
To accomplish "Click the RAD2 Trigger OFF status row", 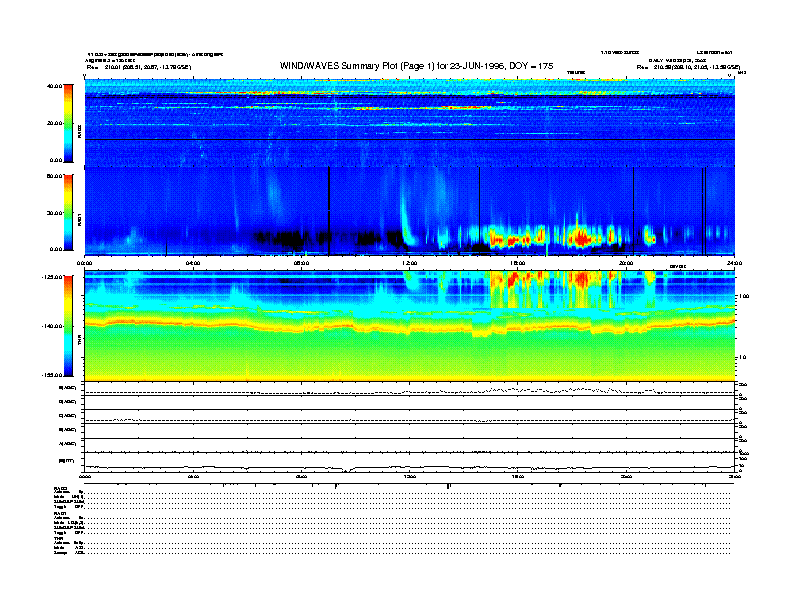I will [x=392, y=506].
